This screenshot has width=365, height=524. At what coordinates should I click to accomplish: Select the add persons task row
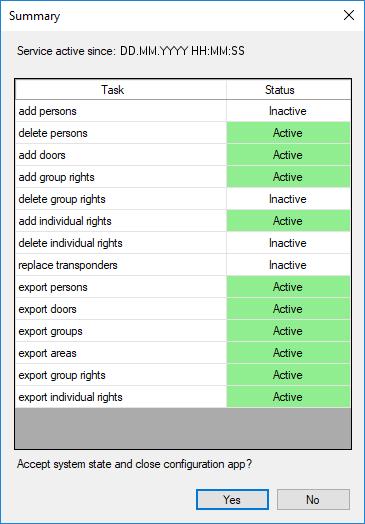[183, 111]
